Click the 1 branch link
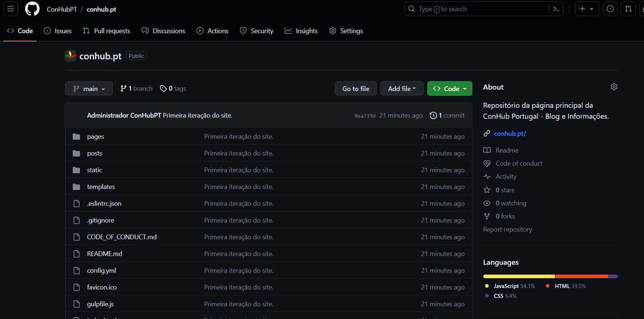Screen dimensions: 644x319 (x=136, y=88)
